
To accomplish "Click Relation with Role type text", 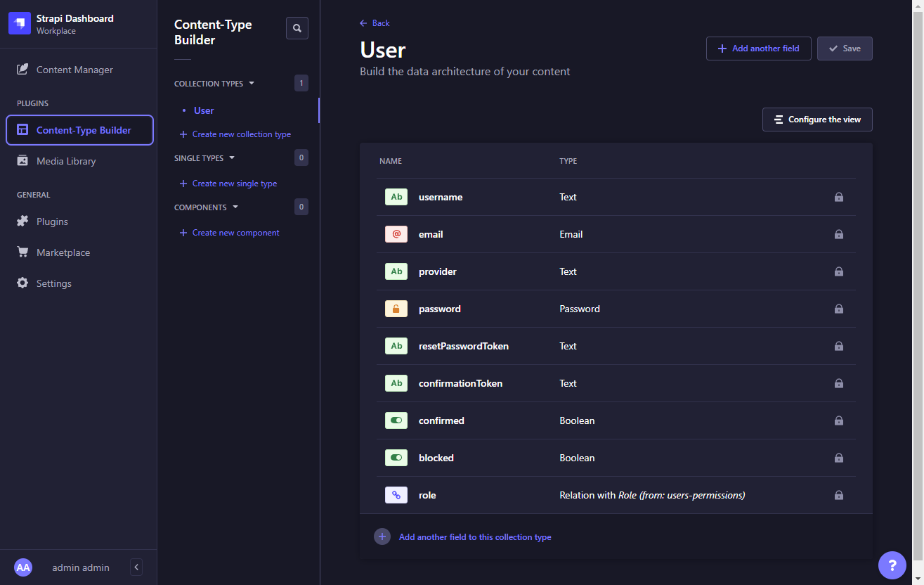I will click(x=652, y=495).
